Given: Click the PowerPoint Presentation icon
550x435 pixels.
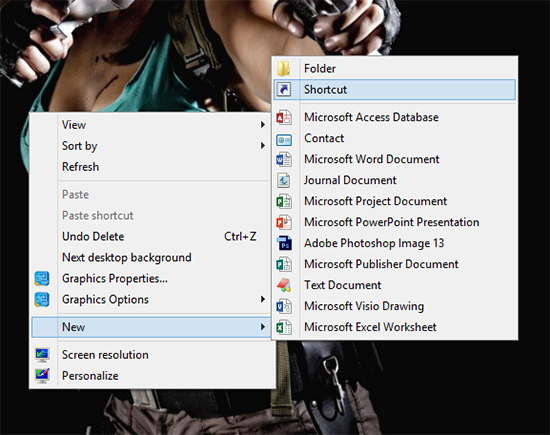Looking at the screenshot, I should pyautogui.click(x=284, y=223).
